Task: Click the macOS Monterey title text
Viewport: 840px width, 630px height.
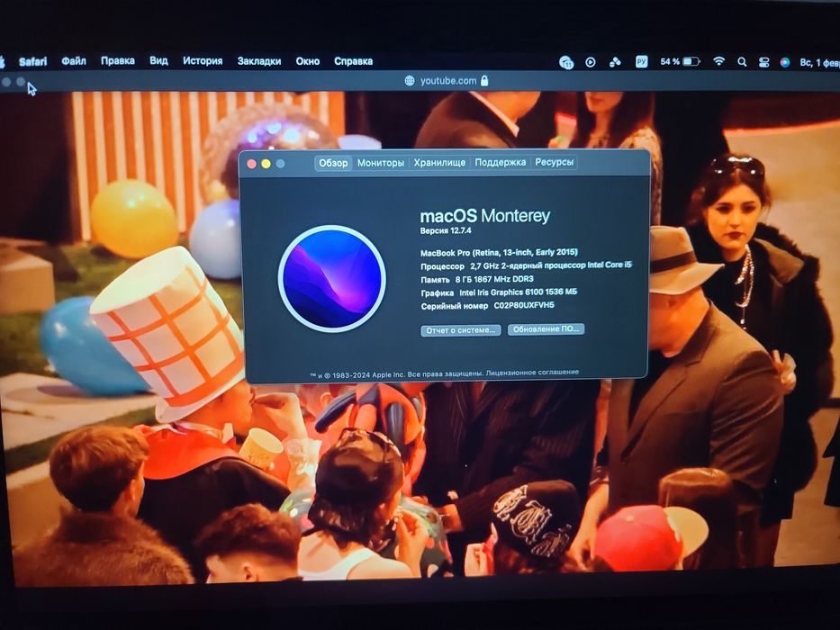Action: coord(484,216)
